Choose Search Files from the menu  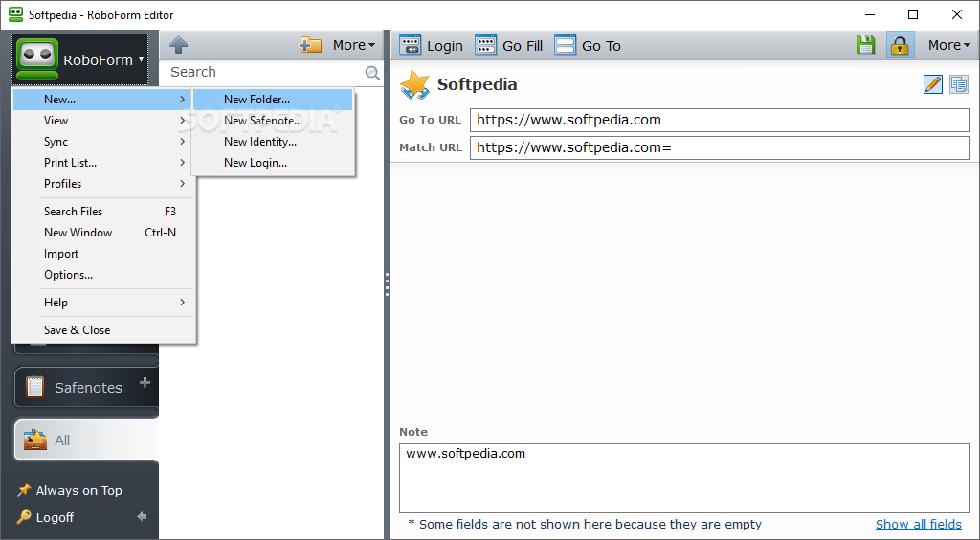[x=103, y=212]
